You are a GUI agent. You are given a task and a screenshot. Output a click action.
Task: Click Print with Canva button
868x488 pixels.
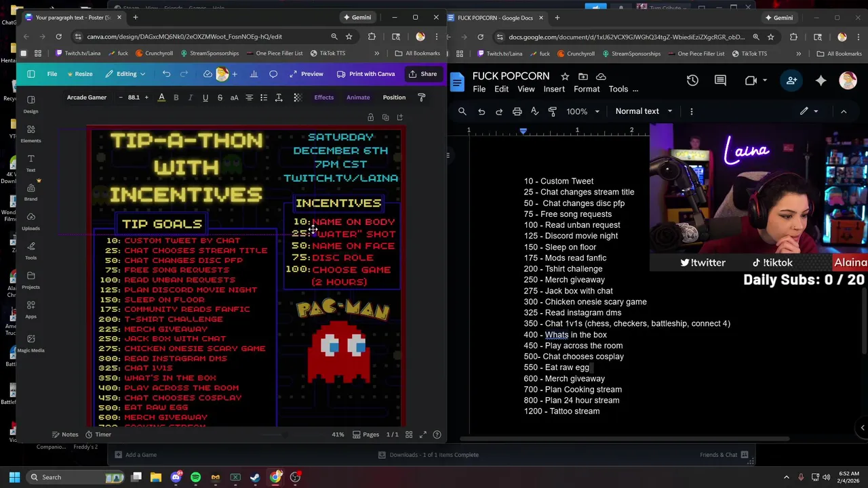[366, 74]
